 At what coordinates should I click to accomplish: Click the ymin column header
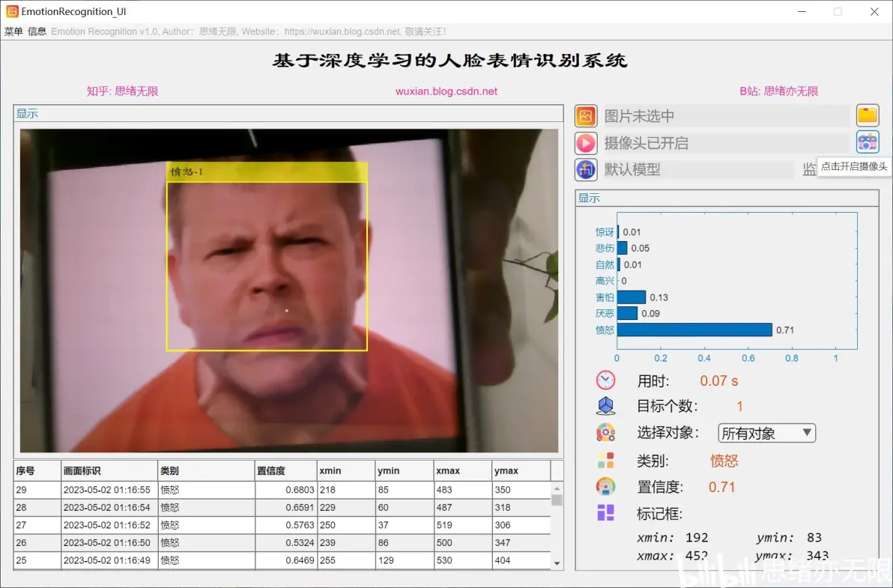tap(405, 470)
